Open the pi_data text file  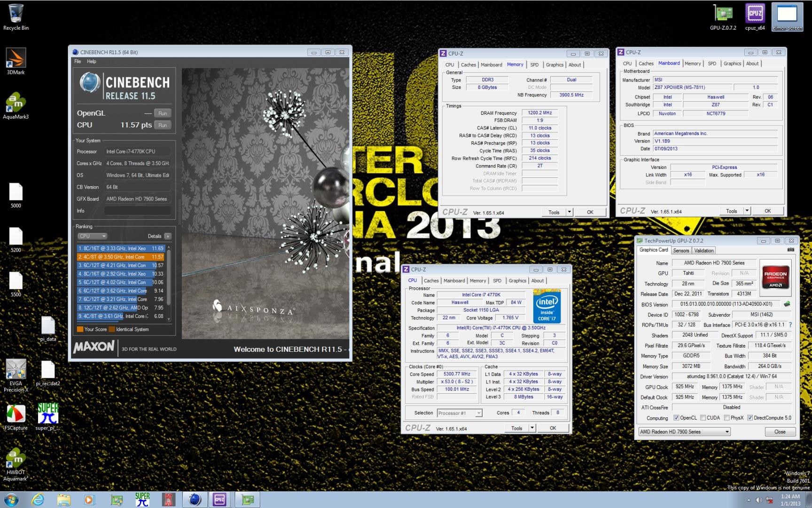click(x=48, y=328)
